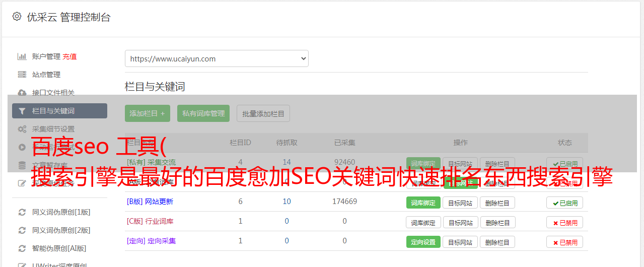Click the 栏目ID column header
This screenshot has height=267, width=644.
pyautogui.click(x=240, y=143)
